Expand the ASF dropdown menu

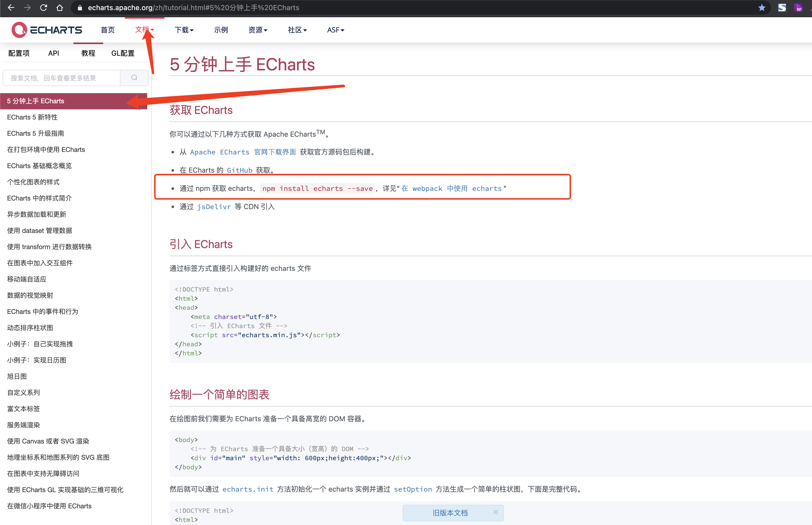coord(335,30)
